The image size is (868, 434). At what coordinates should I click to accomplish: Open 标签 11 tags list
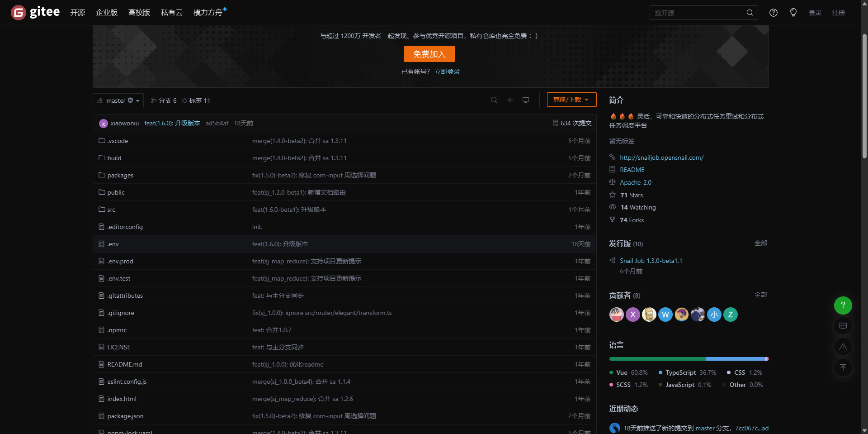(196, 100)
